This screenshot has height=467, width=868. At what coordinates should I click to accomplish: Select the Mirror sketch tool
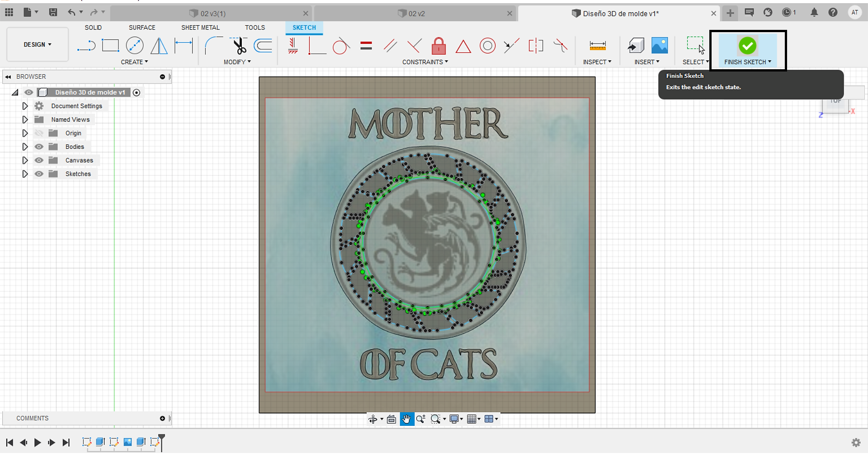pos(159,46)
